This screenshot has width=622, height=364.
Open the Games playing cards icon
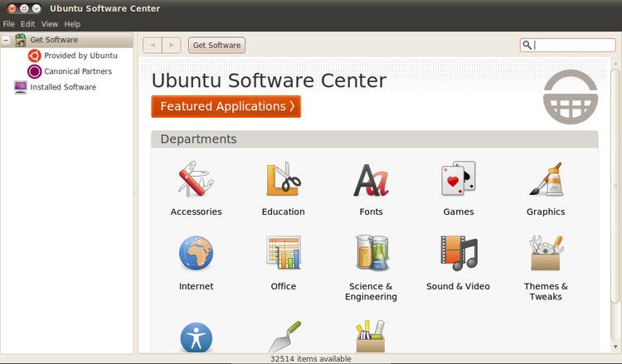point(458,178)
